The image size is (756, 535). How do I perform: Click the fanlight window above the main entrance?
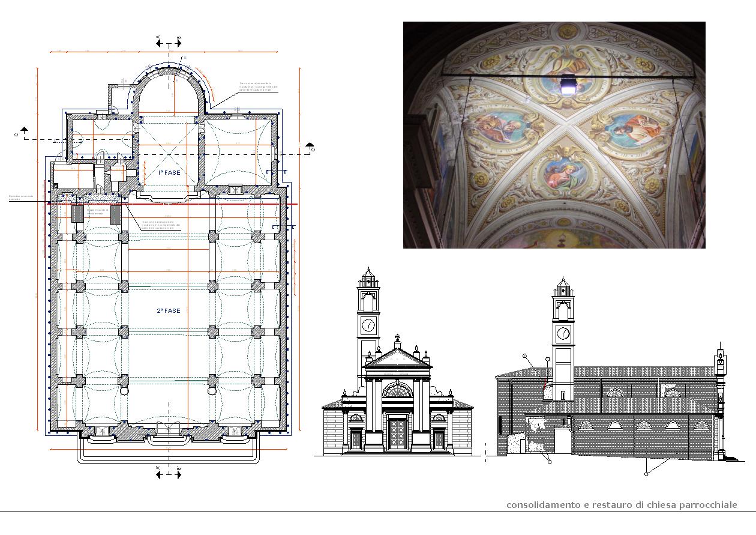[397, 391]
